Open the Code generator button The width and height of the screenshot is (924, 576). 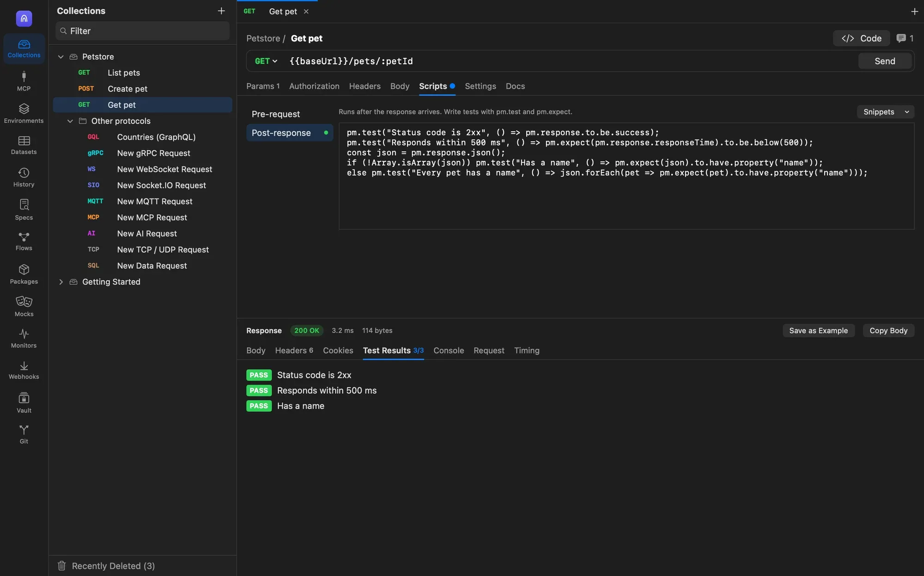point(861,38)
